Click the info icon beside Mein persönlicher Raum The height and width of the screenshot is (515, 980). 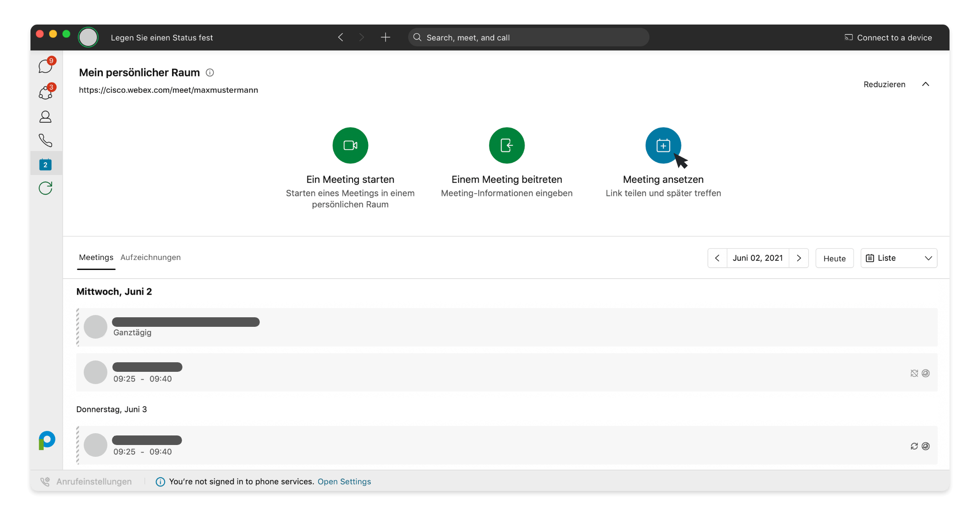pos(210,73)
